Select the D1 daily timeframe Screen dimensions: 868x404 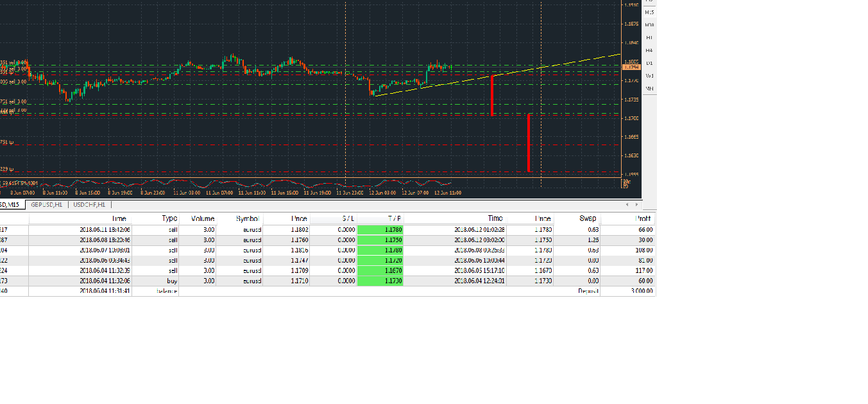649,63
